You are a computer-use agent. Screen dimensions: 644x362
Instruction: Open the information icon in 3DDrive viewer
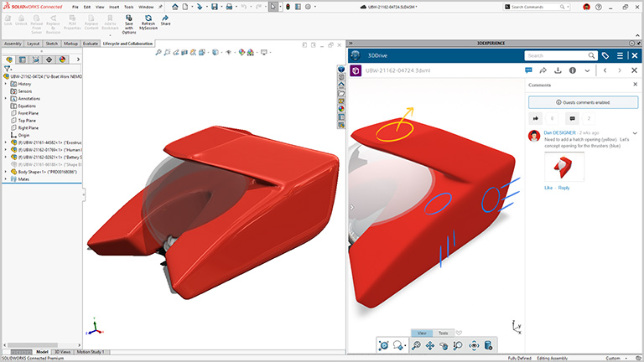(573, 70)
